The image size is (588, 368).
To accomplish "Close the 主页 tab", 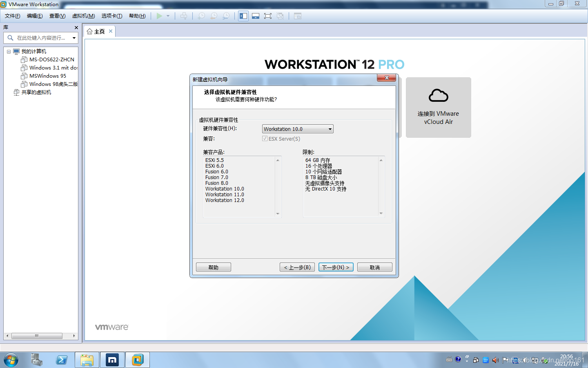I will pyautogui.click(x=111, y=31).
